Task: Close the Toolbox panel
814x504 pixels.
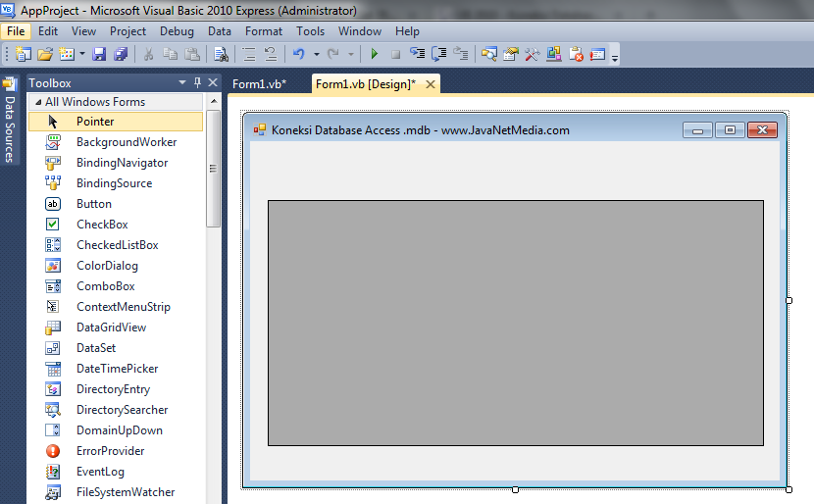Action: [212, 82]
